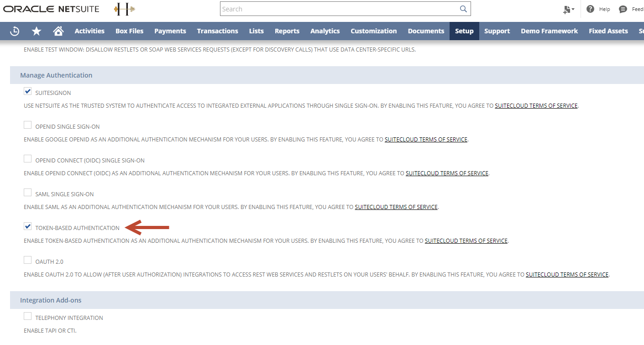644x345 pixels.
Task: Click the Integration Add-ons section header
Action: [327, 300]
